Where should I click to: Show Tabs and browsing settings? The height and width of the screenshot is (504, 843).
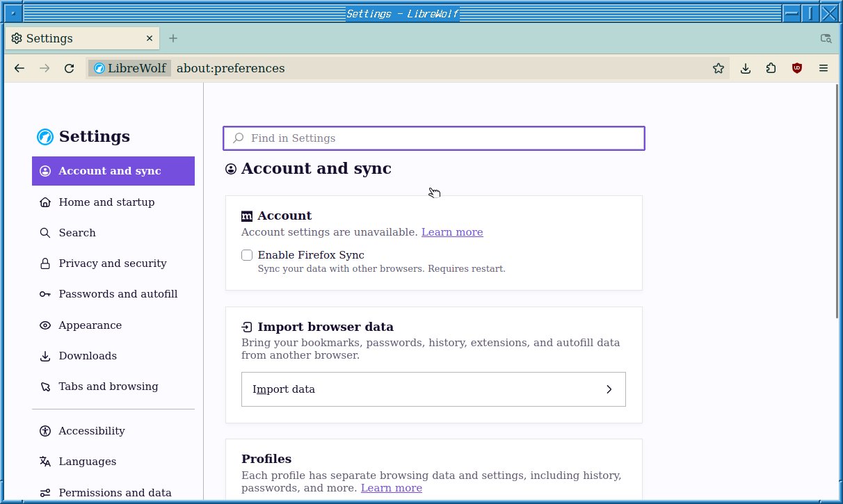coord(113,387)
